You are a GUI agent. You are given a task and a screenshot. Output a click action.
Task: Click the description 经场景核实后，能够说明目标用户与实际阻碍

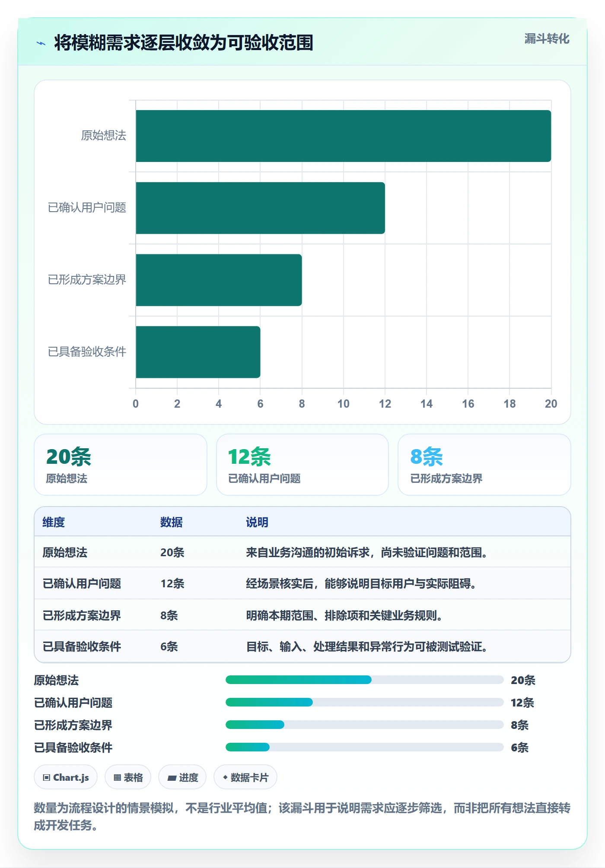click(361, 583)
